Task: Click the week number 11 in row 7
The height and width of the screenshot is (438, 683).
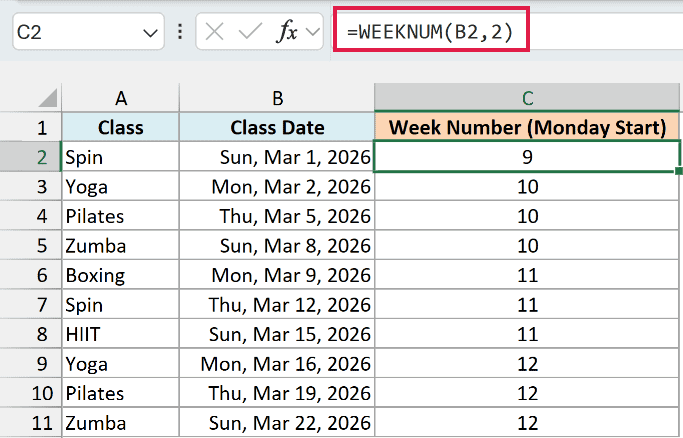Action: coord(527,304)
